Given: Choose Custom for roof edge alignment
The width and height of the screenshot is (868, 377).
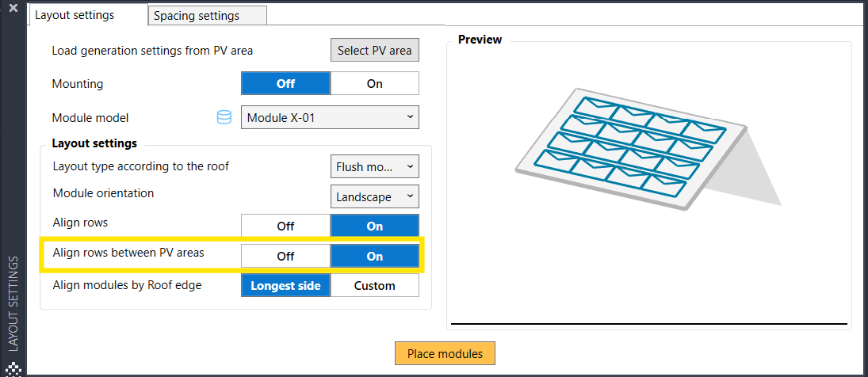Looking at the screenshot, I should pos(375,286).
